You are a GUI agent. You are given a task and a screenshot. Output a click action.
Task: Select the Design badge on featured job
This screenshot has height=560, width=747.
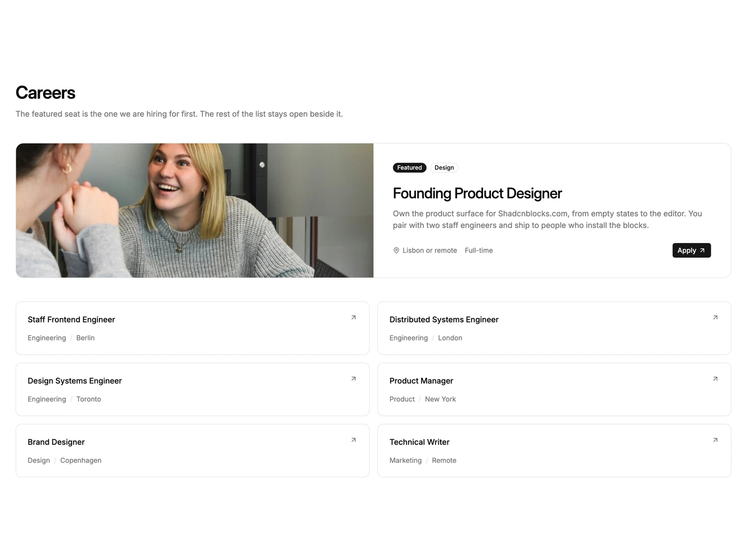click(x=445, y=168)
